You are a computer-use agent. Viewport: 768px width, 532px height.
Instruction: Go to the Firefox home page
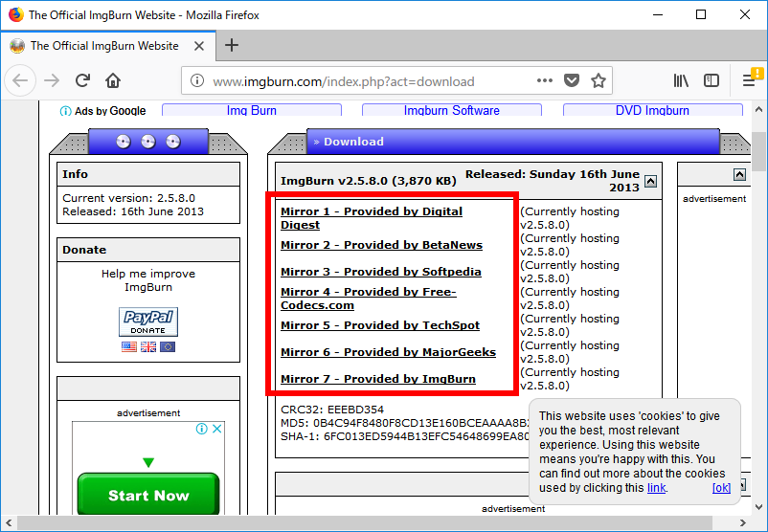(x=113, y=80)
